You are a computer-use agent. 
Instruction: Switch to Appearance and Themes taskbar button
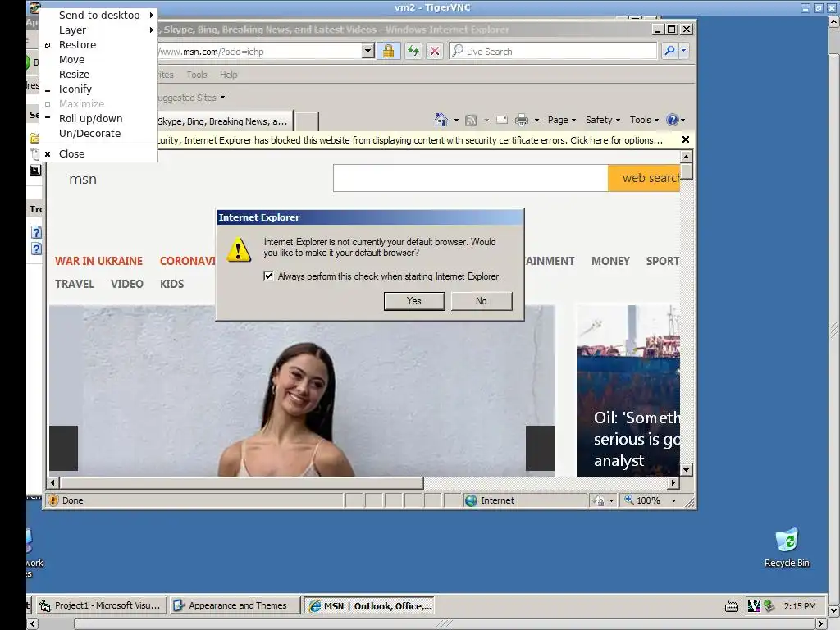click(236, 605)
